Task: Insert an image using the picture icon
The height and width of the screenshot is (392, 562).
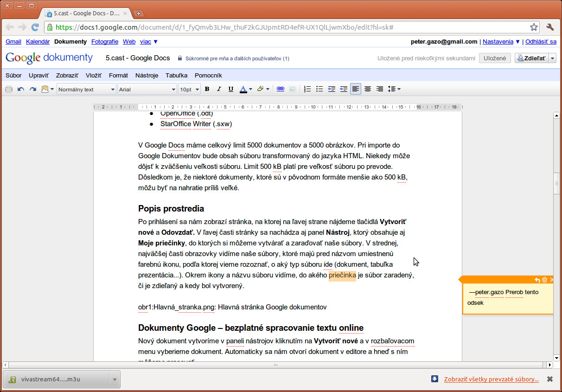Action: pos(293,89)
